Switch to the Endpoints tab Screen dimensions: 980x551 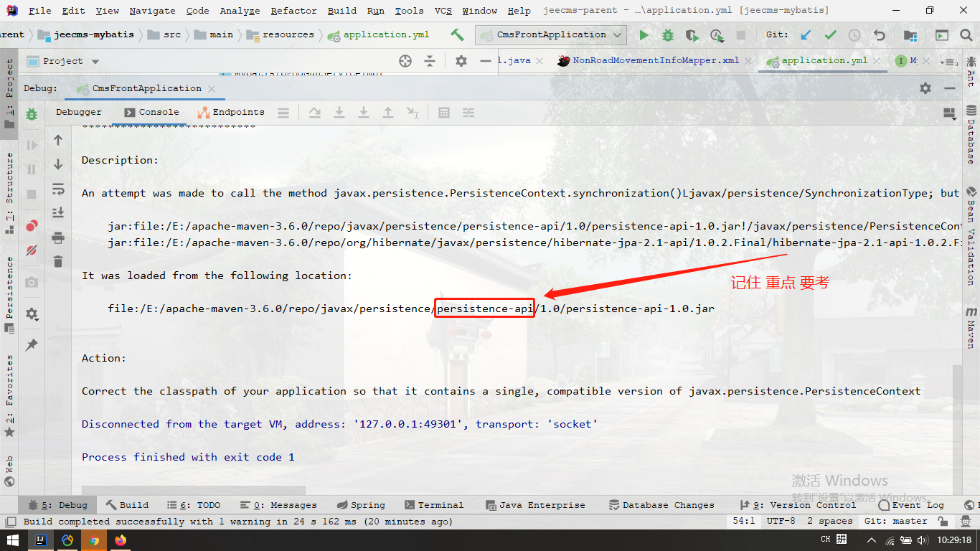(x=231, y=112)
